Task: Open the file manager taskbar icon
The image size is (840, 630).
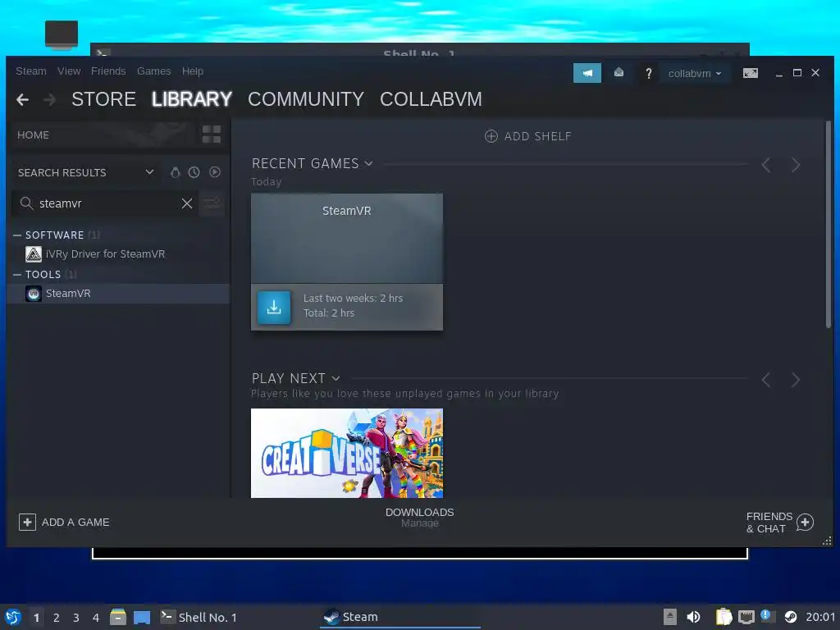Action: pos(118,617)
